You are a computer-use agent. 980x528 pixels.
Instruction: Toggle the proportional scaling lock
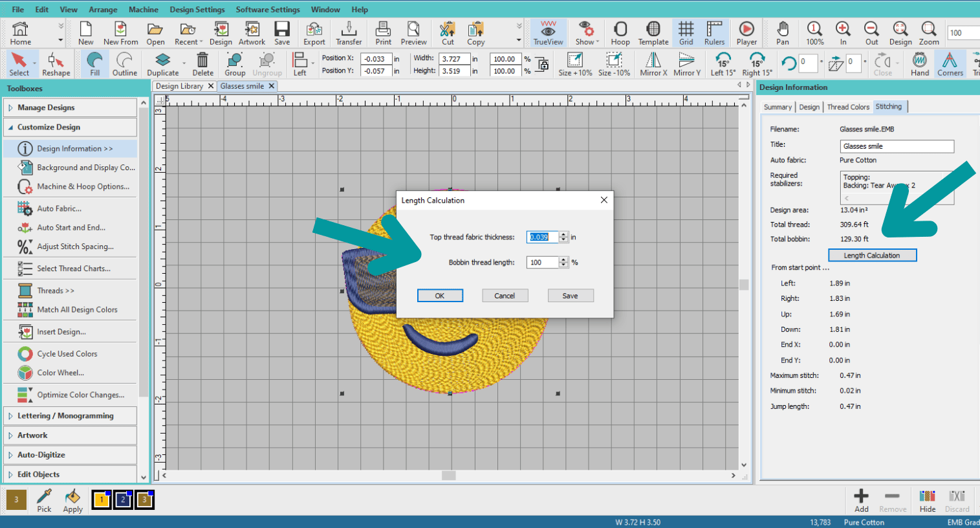coord(543,64)
